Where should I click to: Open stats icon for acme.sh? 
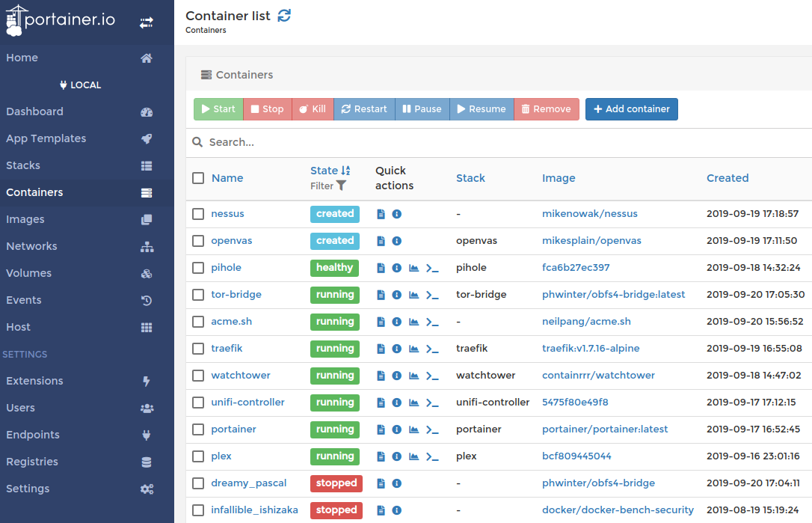click(x=413, y=322)
